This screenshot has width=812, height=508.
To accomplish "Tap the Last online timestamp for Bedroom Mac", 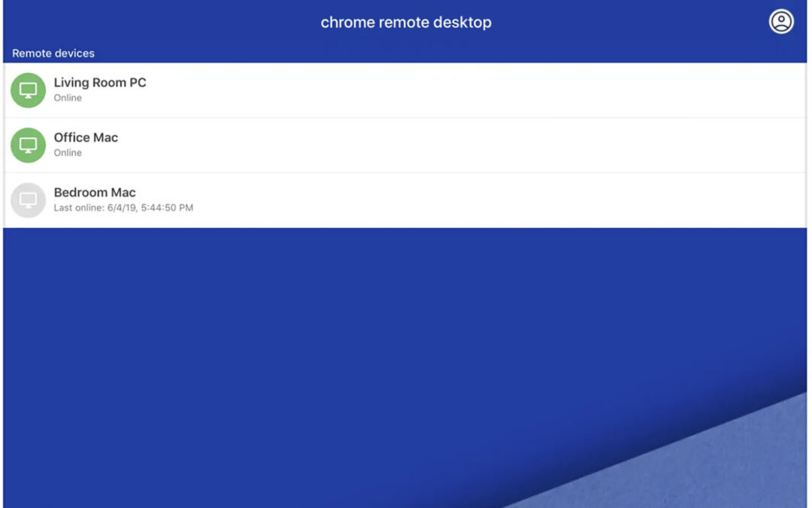I will click(123, 208).
